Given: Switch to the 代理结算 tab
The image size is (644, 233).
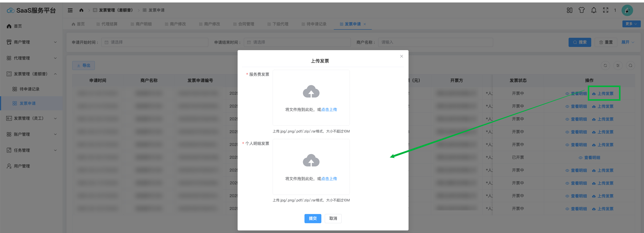Looking at the screenshot, I should pyautogui.click(x=107, y=24).
